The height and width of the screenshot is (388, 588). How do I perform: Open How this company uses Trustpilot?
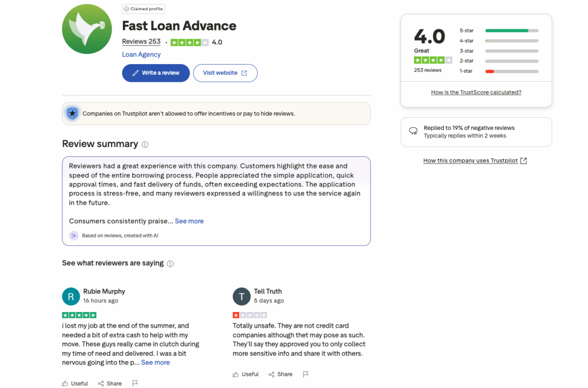tap(470, 160)
